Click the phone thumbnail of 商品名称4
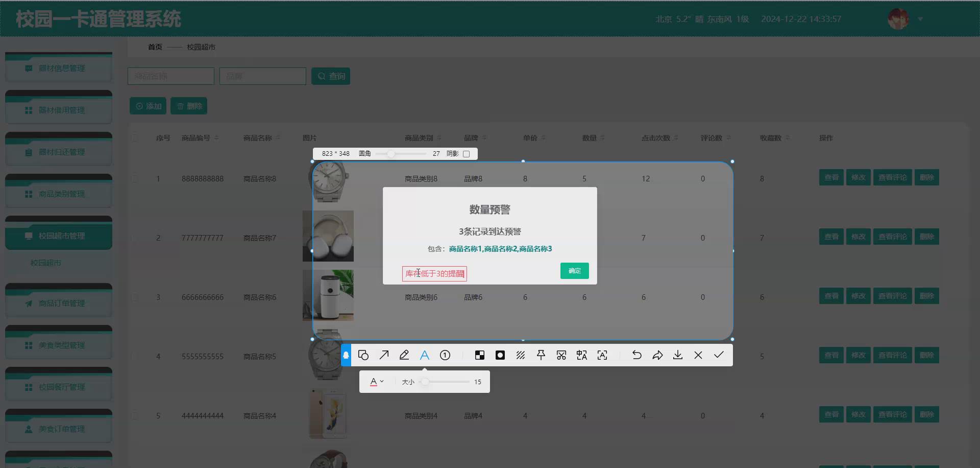980x468 pixels. tap(328, 414)
